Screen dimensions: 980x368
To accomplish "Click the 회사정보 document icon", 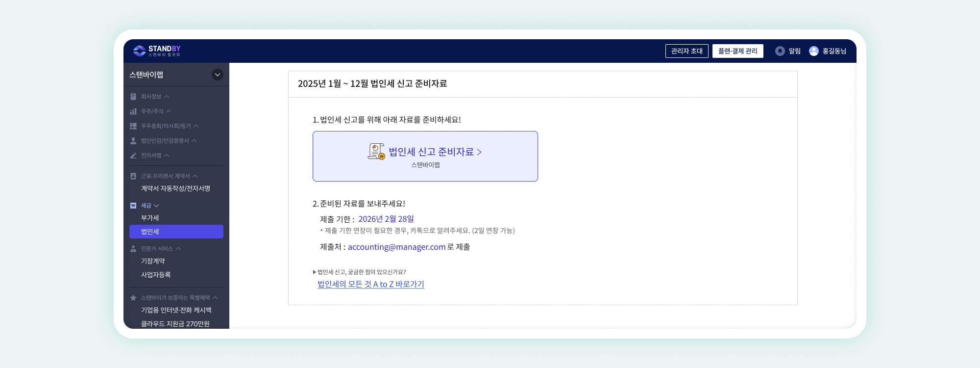I will point(133,97).
